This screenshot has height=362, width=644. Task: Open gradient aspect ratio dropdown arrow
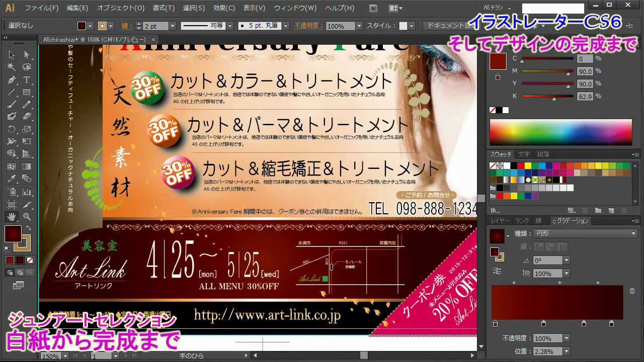(x=567, y=274)
